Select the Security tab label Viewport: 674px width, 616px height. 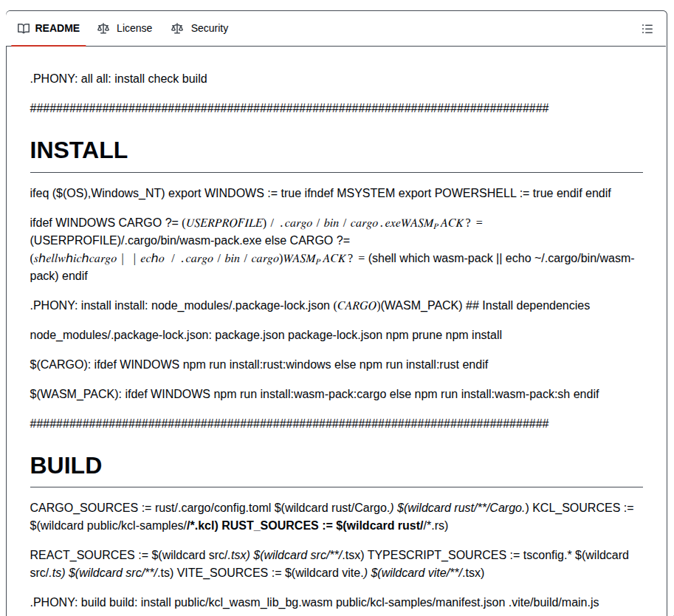pyautogui.click(x=209, y=29)
